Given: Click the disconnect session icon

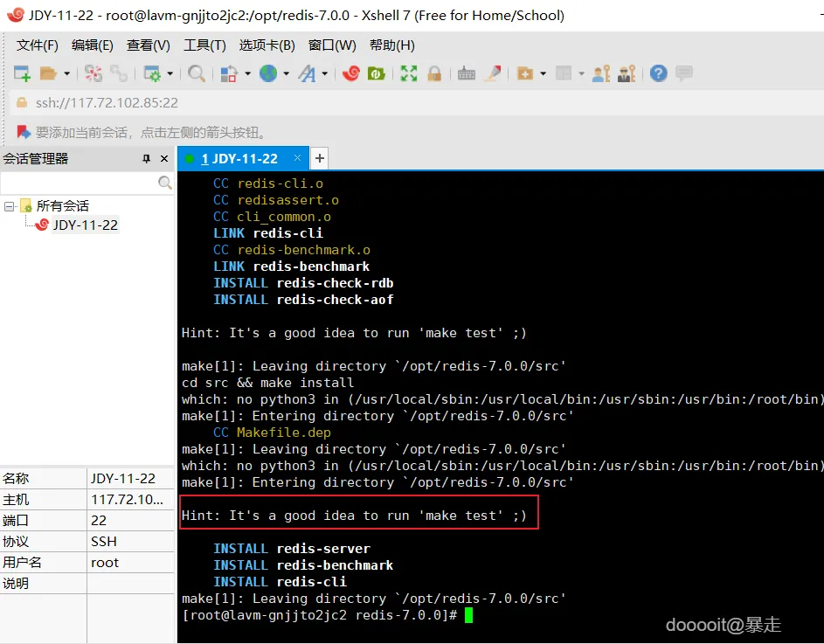Looking at the screenshot, I should (x=93, y=73).
